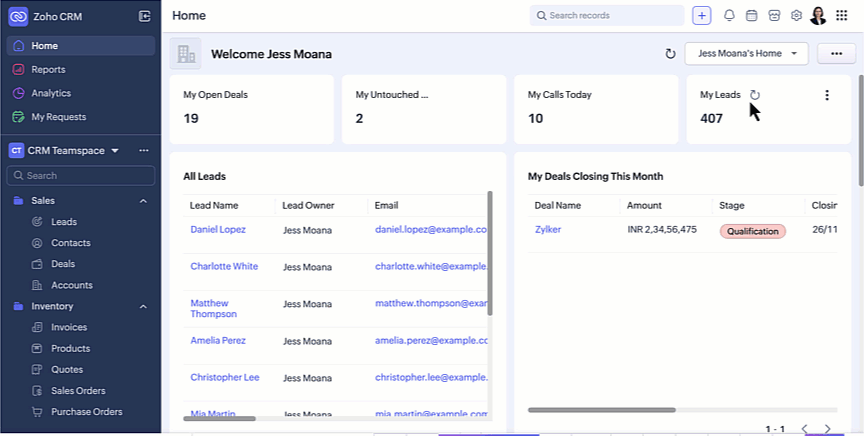Open the calendar icon in top bar
Screen dimensions: 864x436
click(752, 16)
